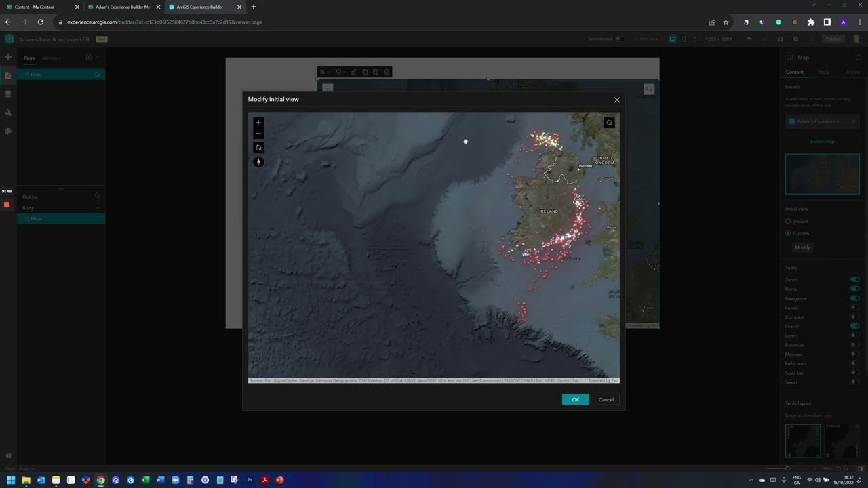This screenshot has width=868, height=488.
Task: Toggle the Lock layout switch
Action: point(619,39)
